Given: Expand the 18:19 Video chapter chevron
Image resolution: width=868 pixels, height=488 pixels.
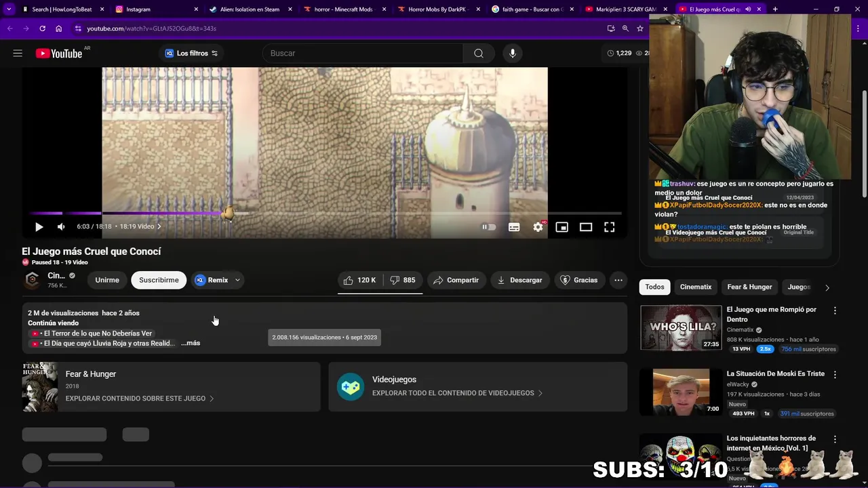Looking at the screenshot, I should pos(159,226).
